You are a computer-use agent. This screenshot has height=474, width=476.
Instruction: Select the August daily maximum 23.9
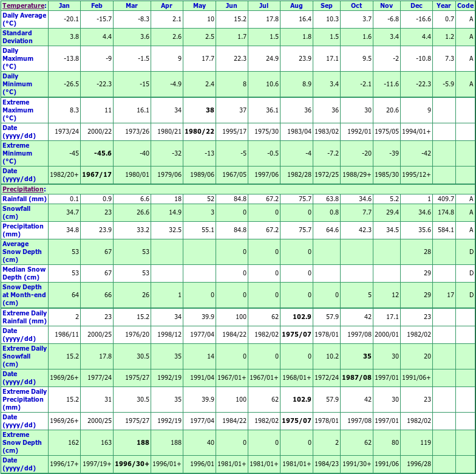tap(305, 58)
